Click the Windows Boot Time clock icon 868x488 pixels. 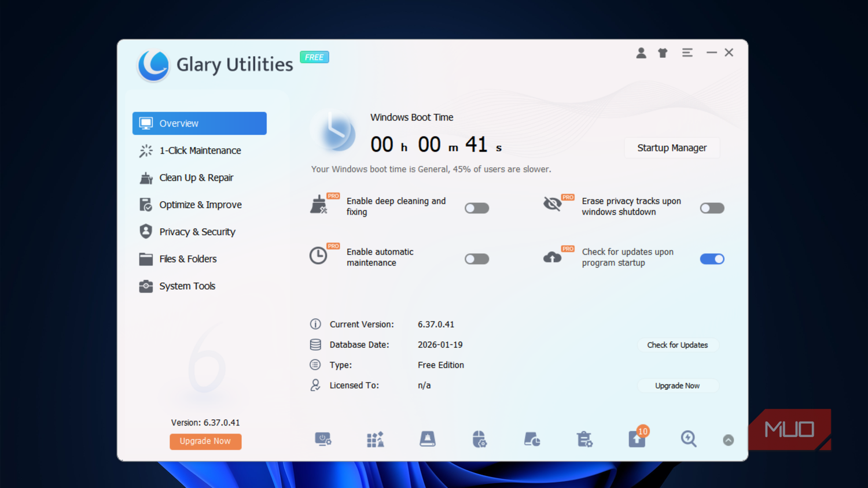click(334, 131)
